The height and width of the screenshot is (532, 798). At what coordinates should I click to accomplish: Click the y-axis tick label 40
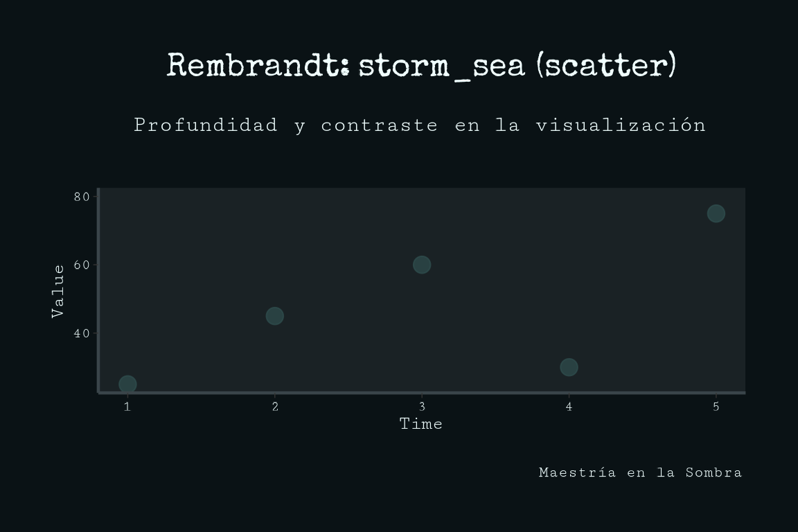pos(82,333)
